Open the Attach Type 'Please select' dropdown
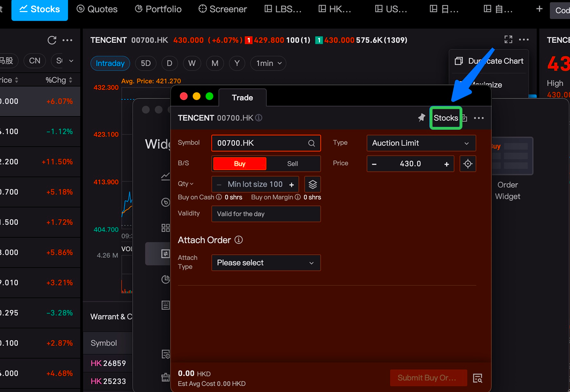Screen dimensions: 570x392 [x=266, y=263]
